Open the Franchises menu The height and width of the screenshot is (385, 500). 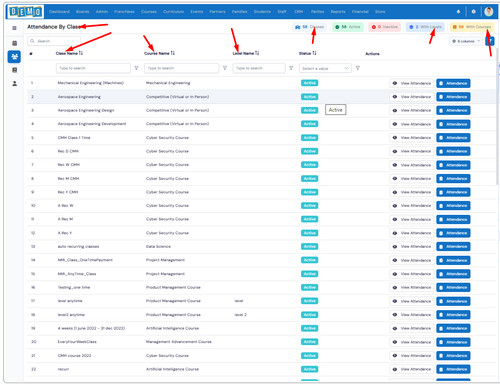click(x=124, y=12)
